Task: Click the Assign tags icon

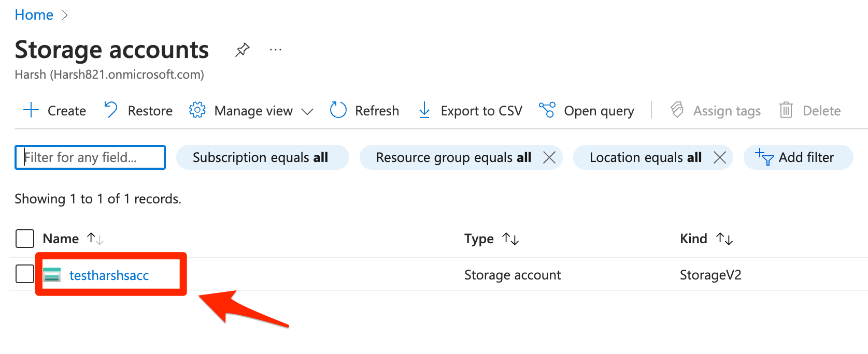Action: click(x=677, y=110)
